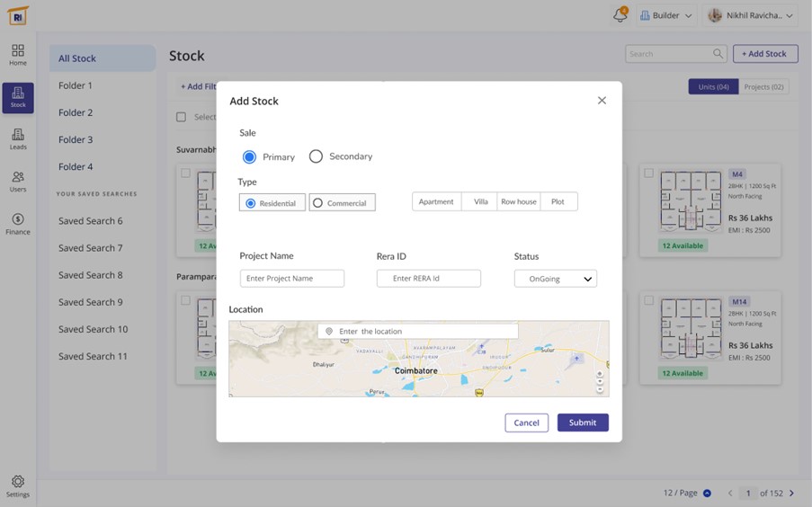Go to Home in the sidebar

[x=18, y=55]
